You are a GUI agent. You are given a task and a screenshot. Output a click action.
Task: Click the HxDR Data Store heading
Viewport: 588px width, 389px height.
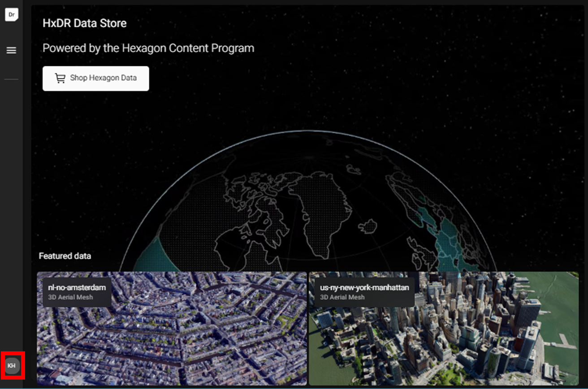pyautogui.click(x=84, y=23)
